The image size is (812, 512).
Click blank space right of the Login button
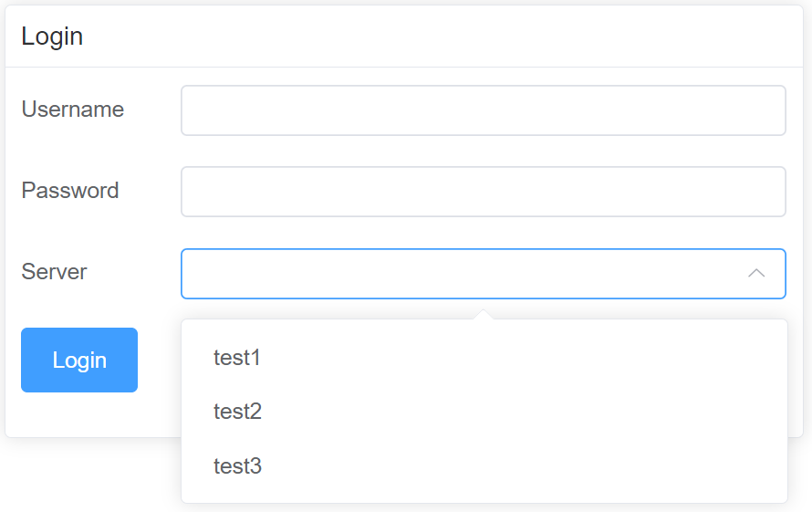(160, 360)
